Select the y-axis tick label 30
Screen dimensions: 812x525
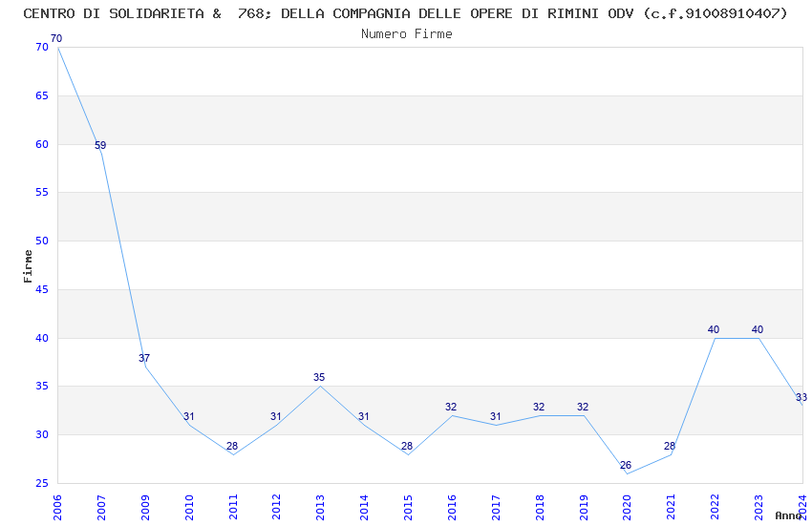[x=42, y=435]
